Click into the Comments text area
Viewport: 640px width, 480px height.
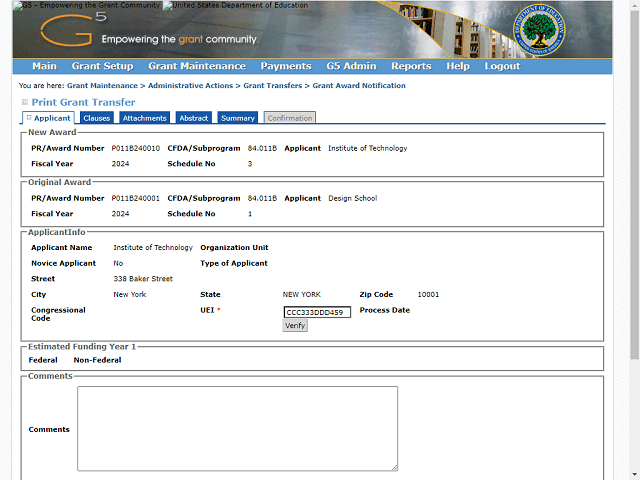238,429
